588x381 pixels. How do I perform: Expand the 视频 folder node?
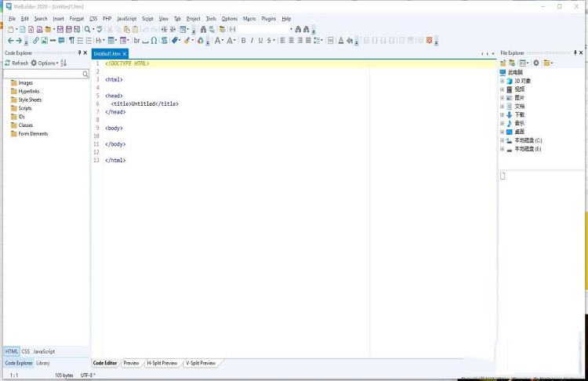(x=502, y=89)
